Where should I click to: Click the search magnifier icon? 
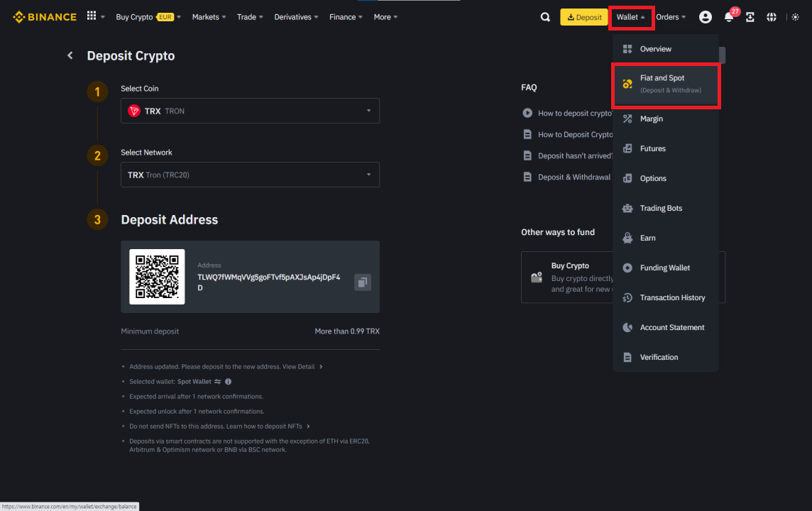tap(545, 17)
